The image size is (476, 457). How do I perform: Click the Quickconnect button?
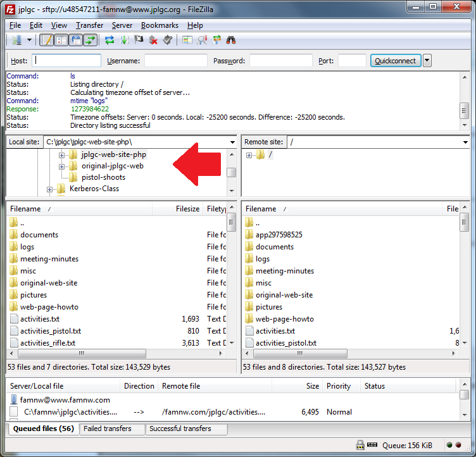396,61
